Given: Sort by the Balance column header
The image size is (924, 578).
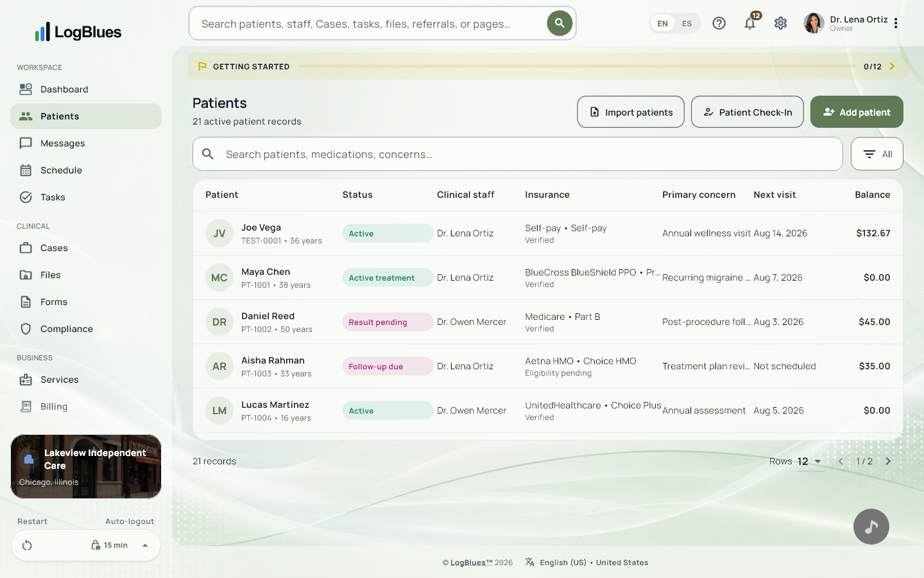Looking at the screenshot, I should pyautogui.click(x=872, y=195).
